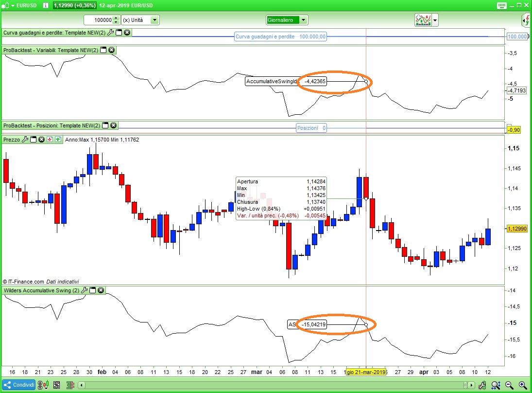Click the Prezzo panel title
The image size is (532, 393).
point(12,139)
